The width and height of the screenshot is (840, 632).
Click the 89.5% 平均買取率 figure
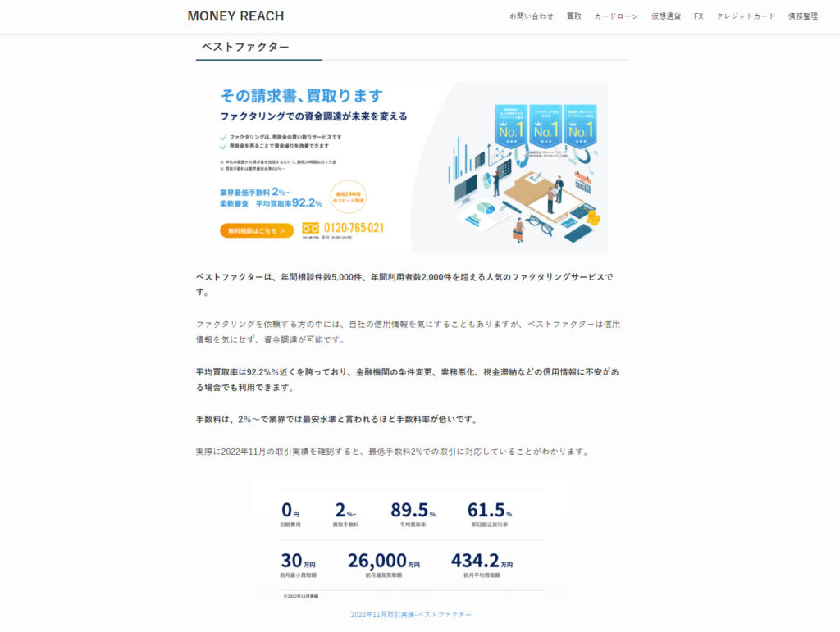pyautogui.click(x=413, y=514)
